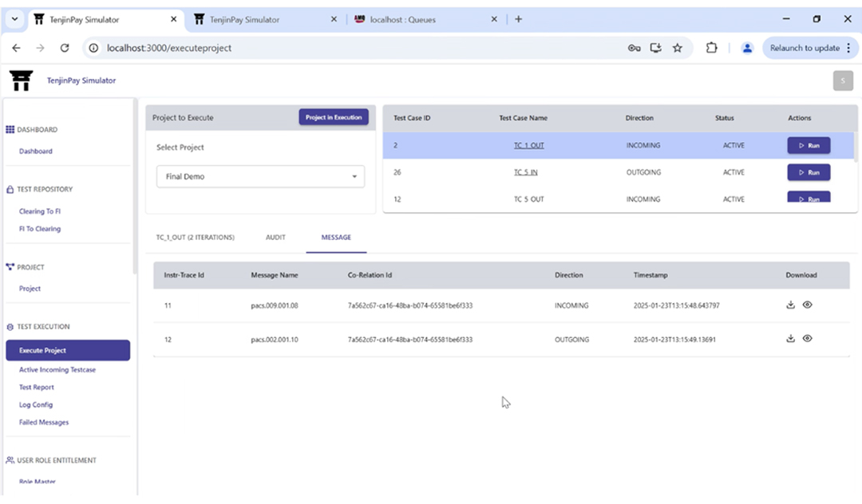This screenshot has width=862, height=504.
Task: Click TenjinPay Simulator header title
Action: (x=81, y=81)
